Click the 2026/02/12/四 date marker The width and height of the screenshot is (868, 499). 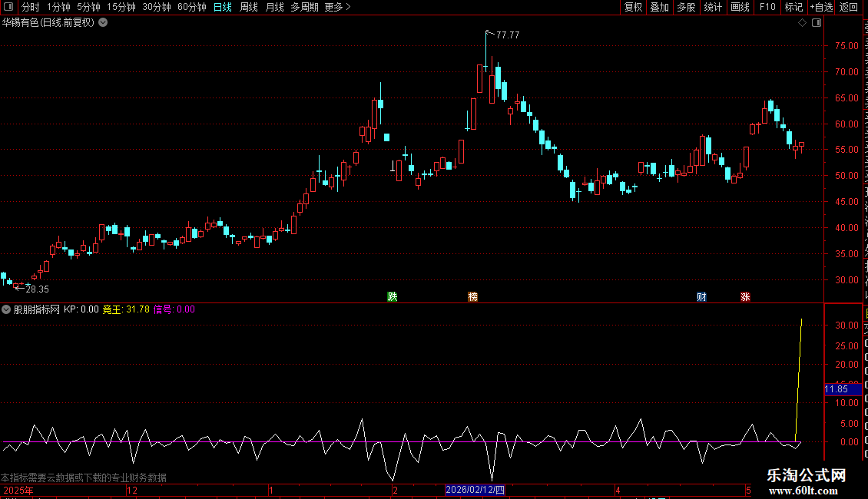click(x=475, y=490)
